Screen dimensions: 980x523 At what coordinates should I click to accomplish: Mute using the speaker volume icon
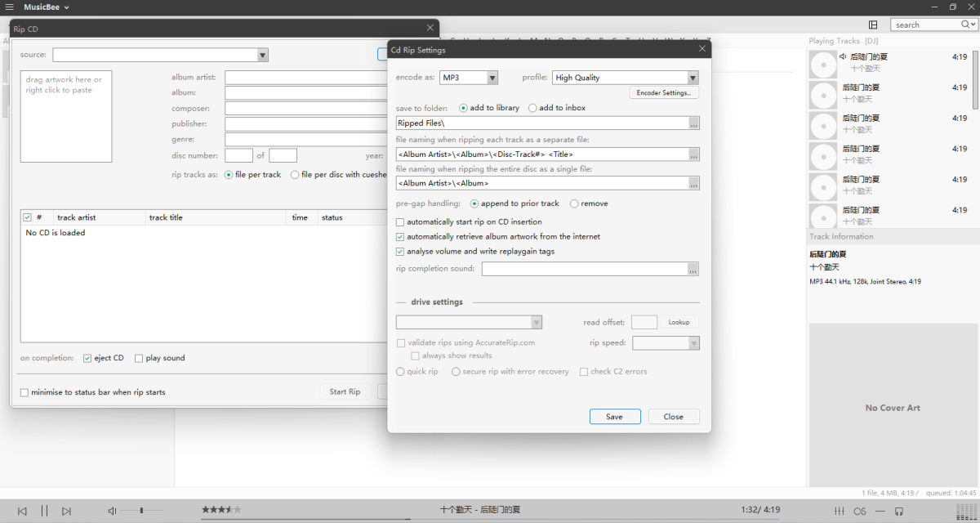[112, 511]
